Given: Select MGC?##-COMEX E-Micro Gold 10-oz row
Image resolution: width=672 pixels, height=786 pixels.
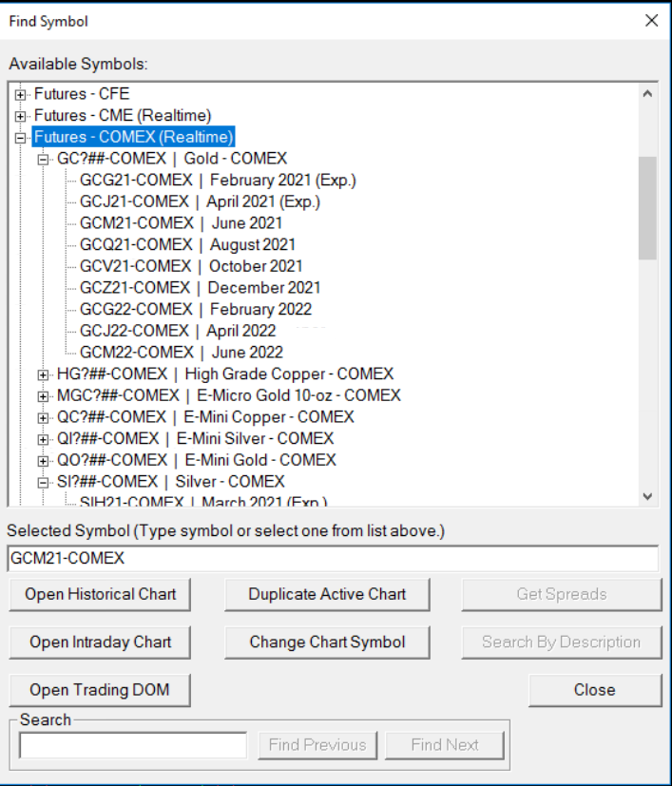Looking at the screenshot, I should tap(229, 395).
